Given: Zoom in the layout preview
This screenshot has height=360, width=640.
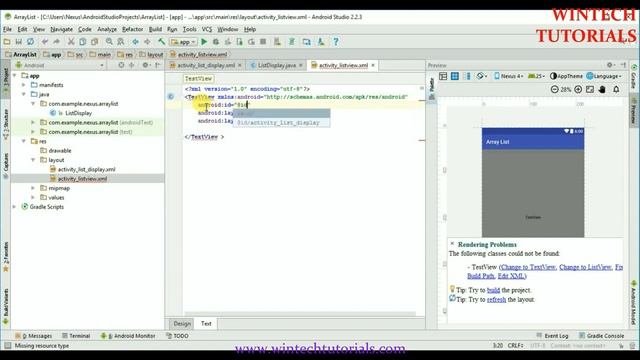Looking at the screenshot, I should [578, 89].
